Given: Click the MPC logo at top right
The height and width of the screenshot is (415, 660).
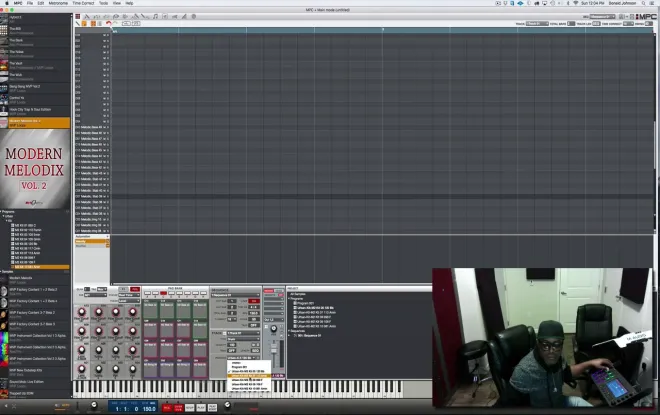Looking at the screenshot, I should (646, 16).
